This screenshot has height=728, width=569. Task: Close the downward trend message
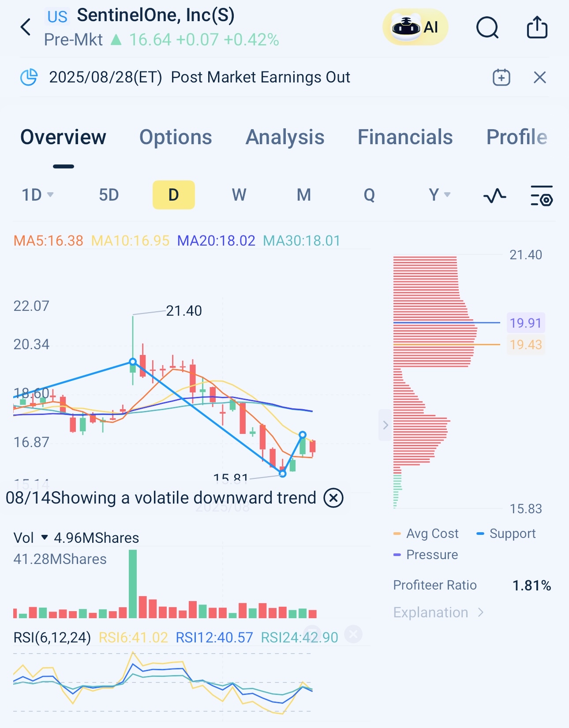[333, 498]
